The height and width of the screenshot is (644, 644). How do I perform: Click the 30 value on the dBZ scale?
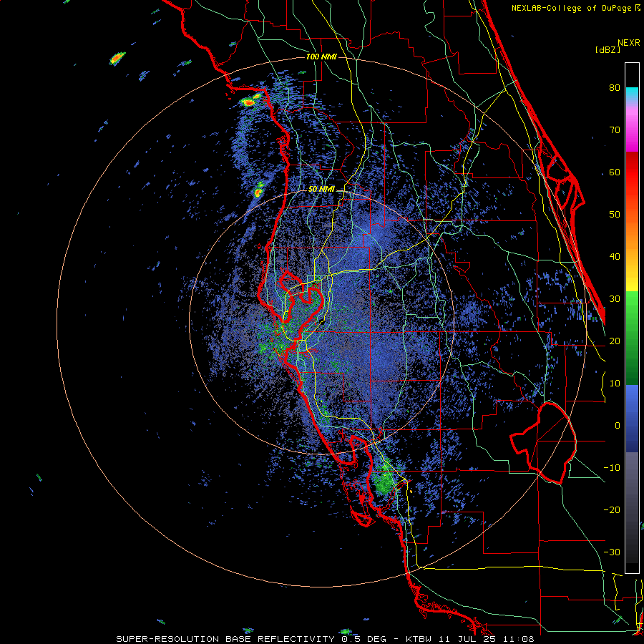click(615, 299)
